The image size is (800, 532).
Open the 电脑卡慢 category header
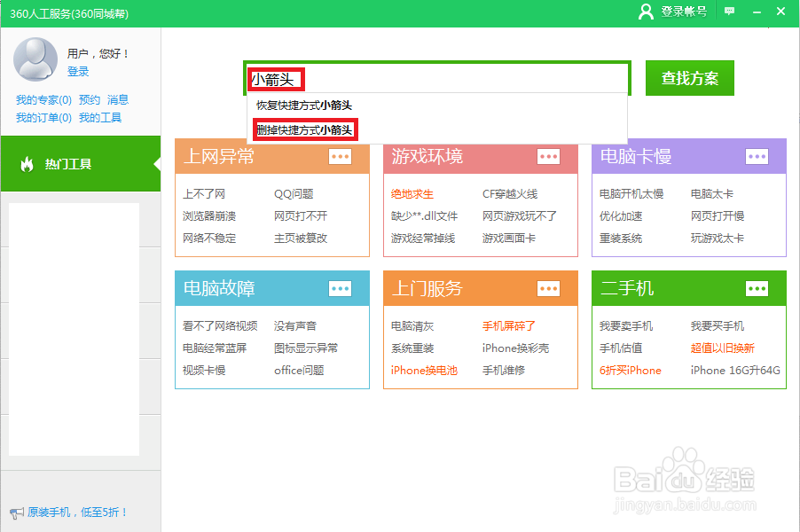tap(636, 156)
